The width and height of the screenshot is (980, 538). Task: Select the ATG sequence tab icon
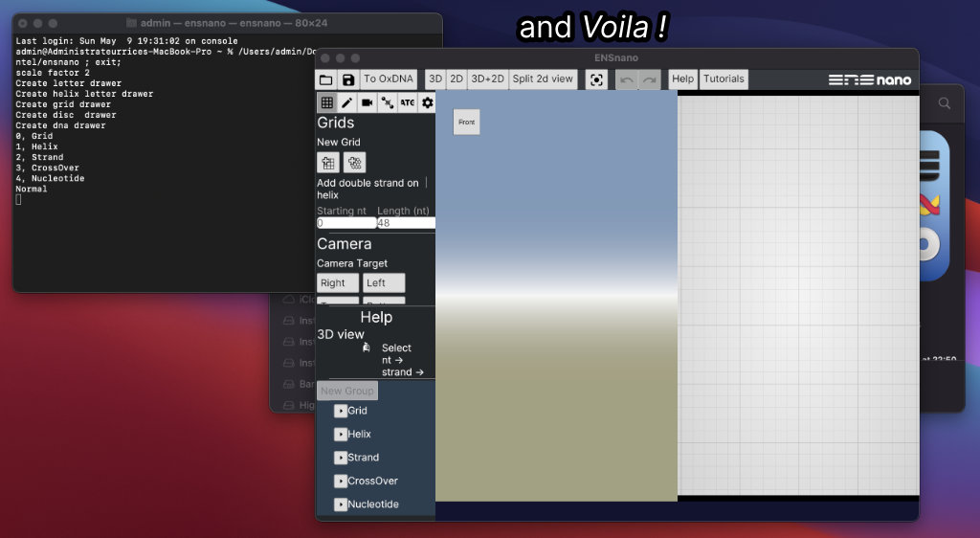click(x=407, y=102)
